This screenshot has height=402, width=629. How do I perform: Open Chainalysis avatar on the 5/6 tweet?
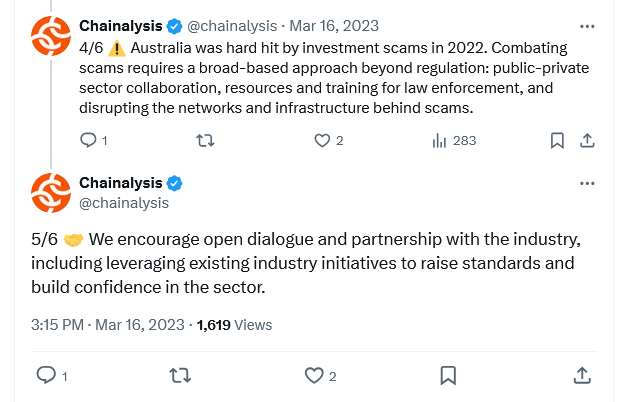[51, 193]
